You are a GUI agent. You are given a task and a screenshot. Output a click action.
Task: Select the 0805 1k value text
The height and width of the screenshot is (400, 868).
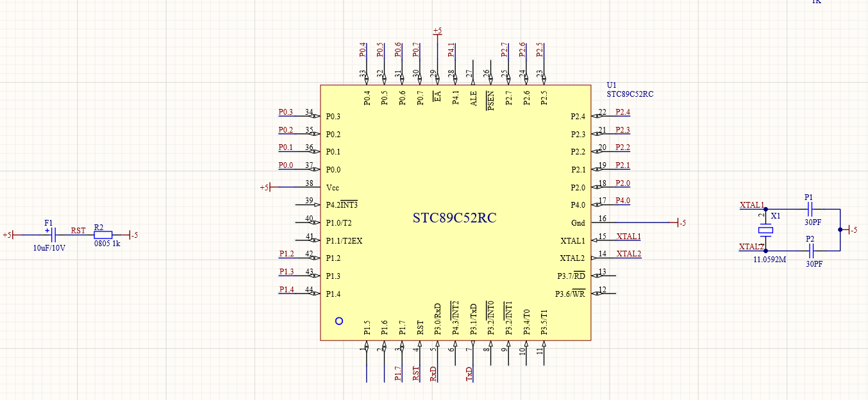107,244
